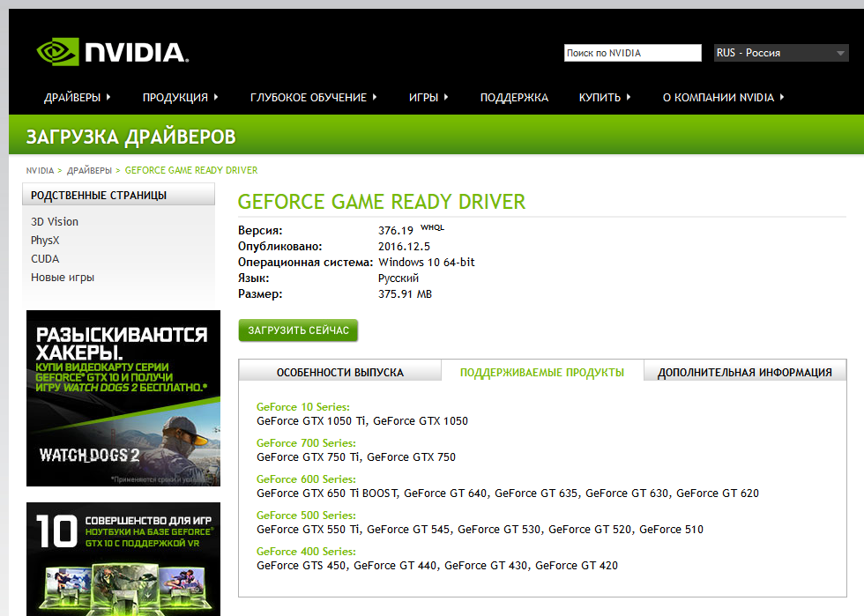Open the О КОМПАНИИ NVIDIA menu
Image resolution: width=864 pixels, height=616 pixels.
pyautogui.click(x=718, y=98)
